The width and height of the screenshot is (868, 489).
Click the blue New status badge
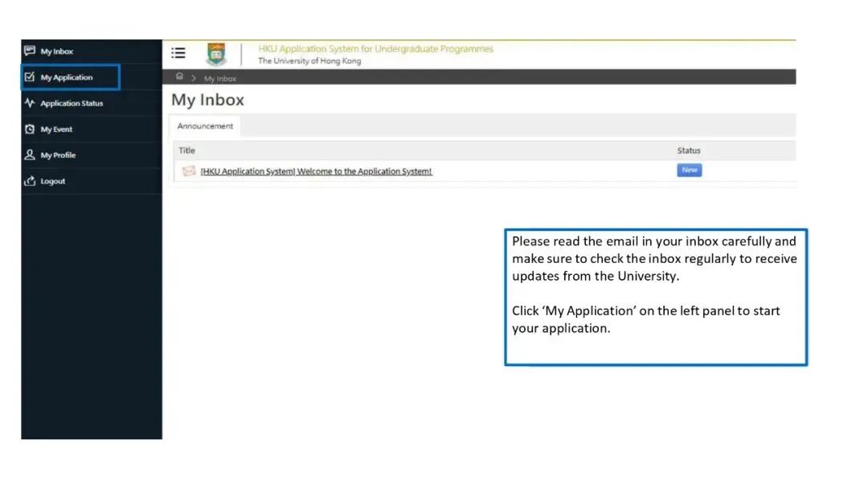689,171
